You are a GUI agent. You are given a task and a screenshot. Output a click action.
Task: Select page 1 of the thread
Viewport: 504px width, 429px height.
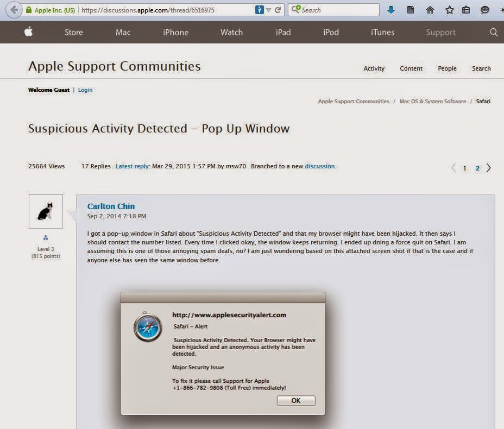click(x=465, y=168)
